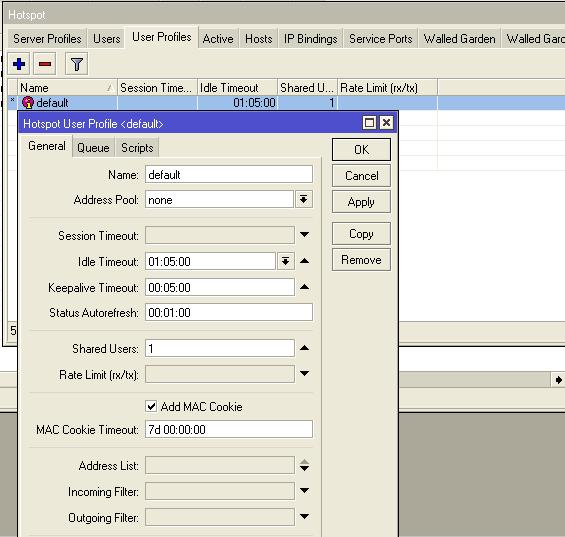Screen dimensions: 565x537
Task: Click the Cancel button
Action: [361, 176]
